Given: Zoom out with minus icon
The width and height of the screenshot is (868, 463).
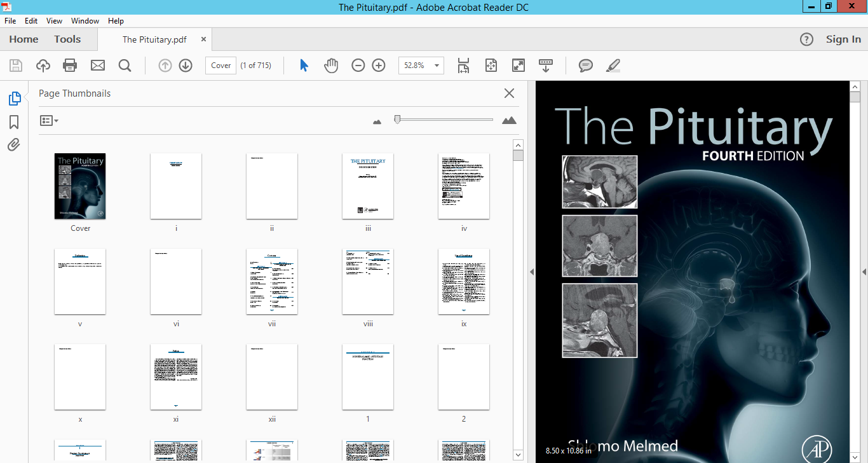Looking at the screenshot, I should pos(358,66).
